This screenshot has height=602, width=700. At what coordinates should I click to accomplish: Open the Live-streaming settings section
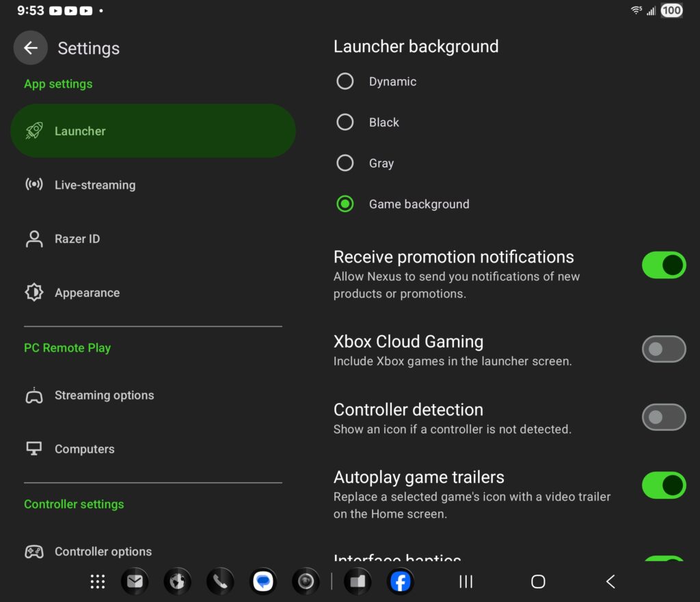[153, 185]
